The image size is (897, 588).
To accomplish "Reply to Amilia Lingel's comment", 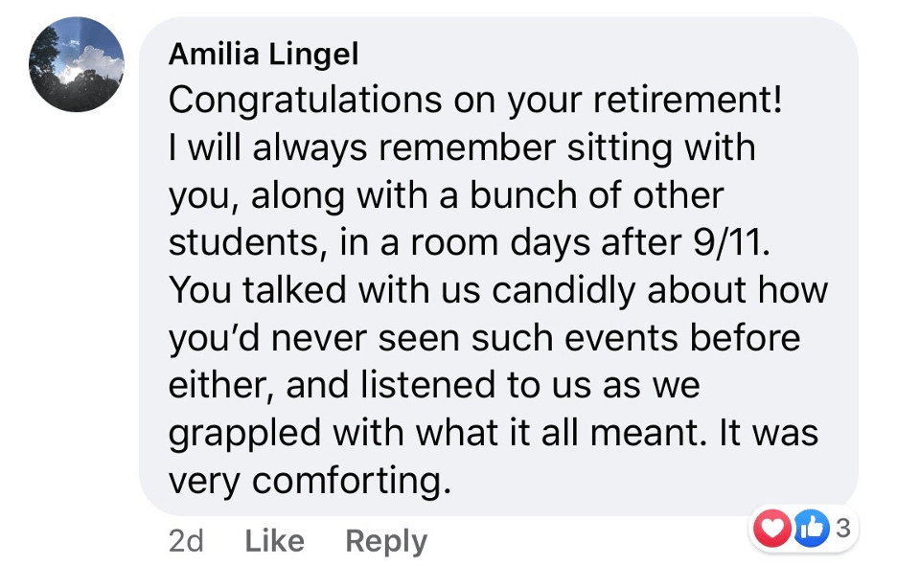I will (x=386, y=541).
